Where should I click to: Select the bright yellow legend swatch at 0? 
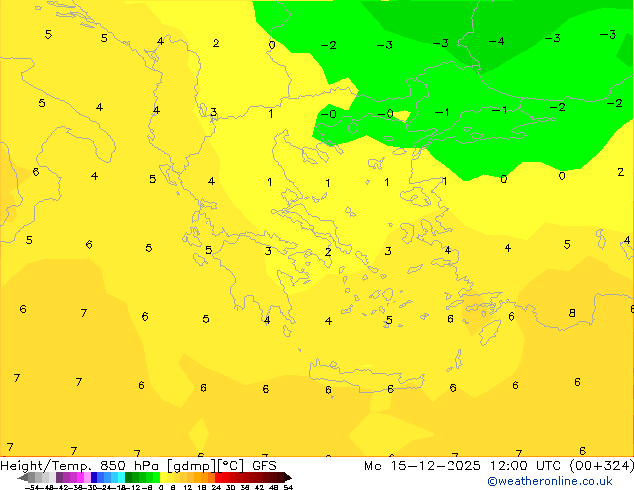[163, 477]
